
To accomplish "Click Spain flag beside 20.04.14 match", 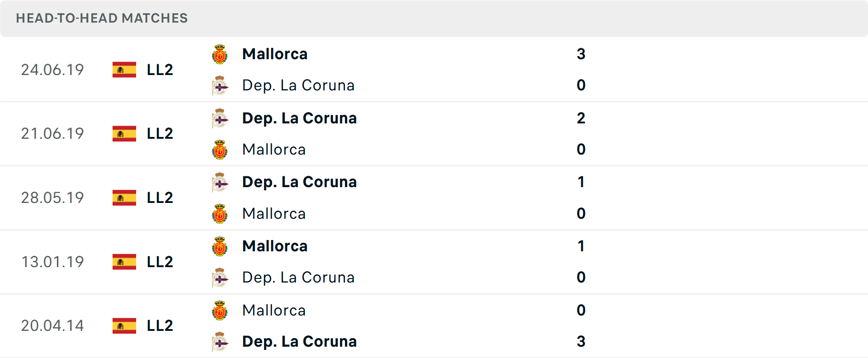I will click(x=124, y=325).
